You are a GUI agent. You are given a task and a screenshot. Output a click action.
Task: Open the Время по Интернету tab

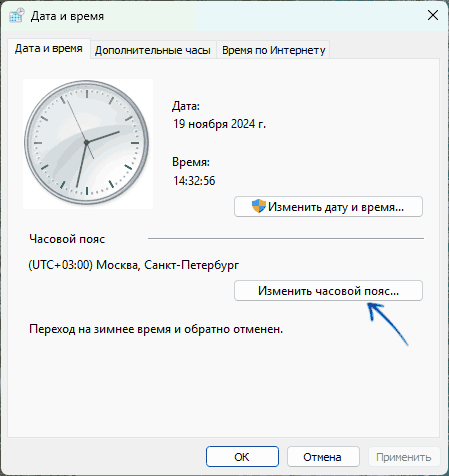click(x=273, y=50)
